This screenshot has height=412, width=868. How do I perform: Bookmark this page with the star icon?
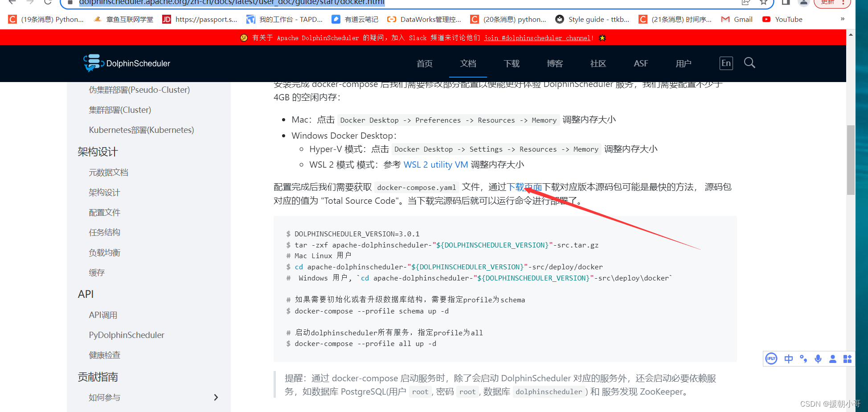pyautogui.click(x=763, y=2)
